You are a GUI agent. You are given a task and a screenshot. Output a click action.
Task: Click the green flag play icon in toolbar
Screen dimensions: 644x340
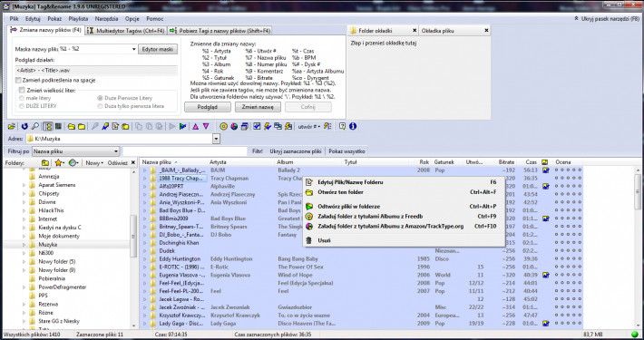tap(182, 126)
